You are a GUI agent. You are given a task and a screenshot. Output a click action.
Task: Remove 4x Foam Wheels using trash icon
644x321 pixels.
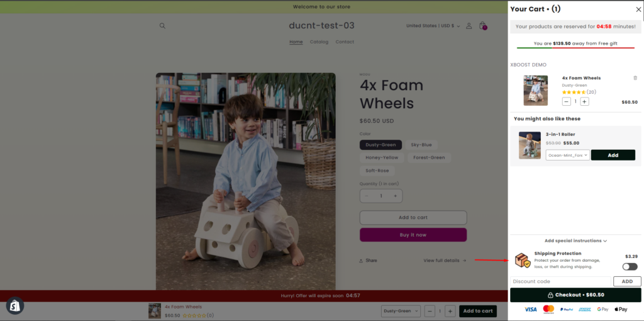point(635,78)
